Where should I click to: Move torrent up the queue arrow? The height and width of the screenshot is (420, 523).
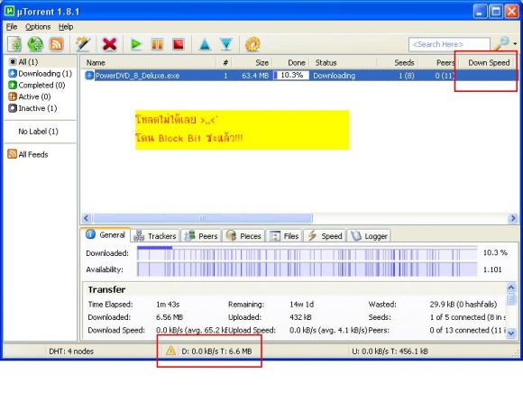coord(205,44)
